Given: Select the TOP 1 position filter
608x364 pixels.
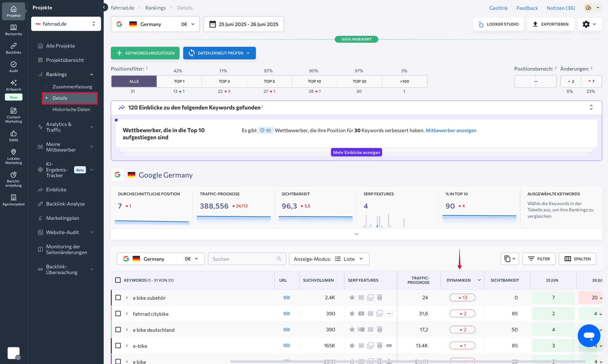Looking at the screenshot, I should click(179, 81).
